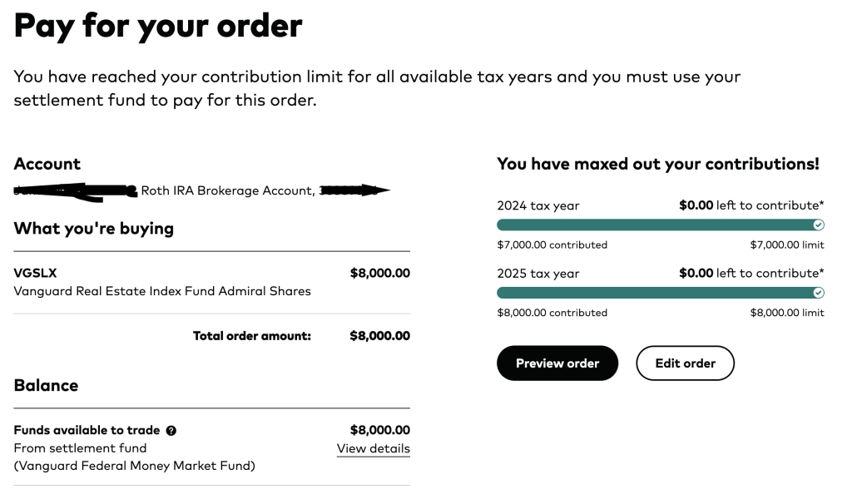Click the checkmark icon on 2024 tax year bar
Screen dimensions: 852x504
819,225
